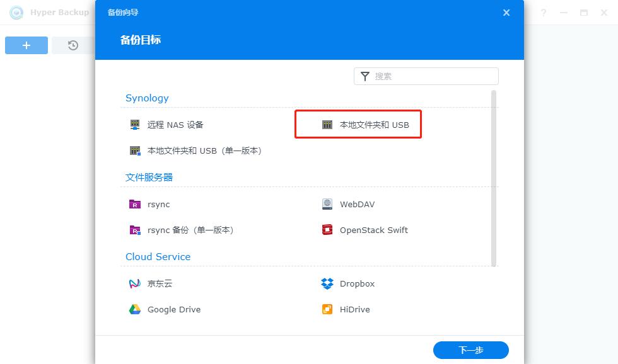Select Dropbox as backup destination

coord(327,283)
